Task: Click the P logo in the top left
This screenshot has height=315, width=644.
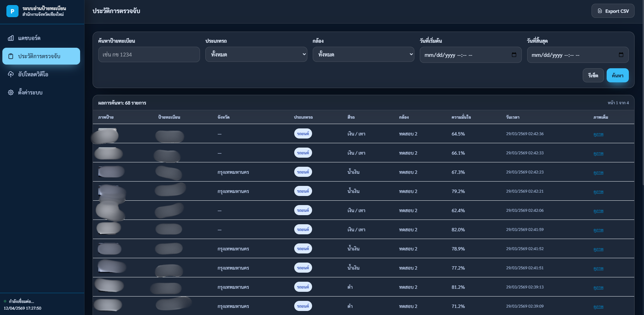Action: (12, 11)
